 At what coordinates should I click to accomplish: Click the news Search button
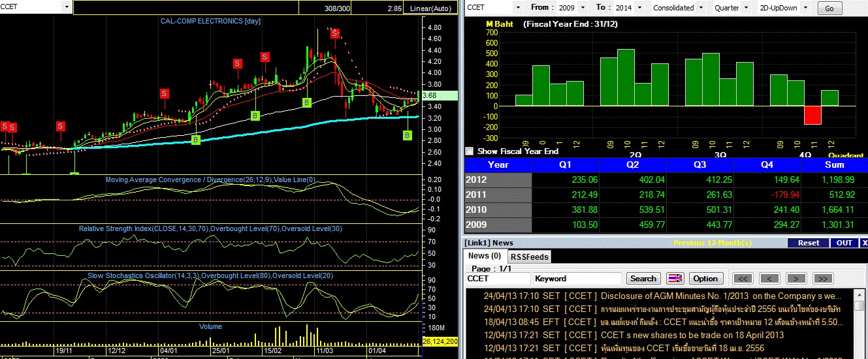point(643,279)
